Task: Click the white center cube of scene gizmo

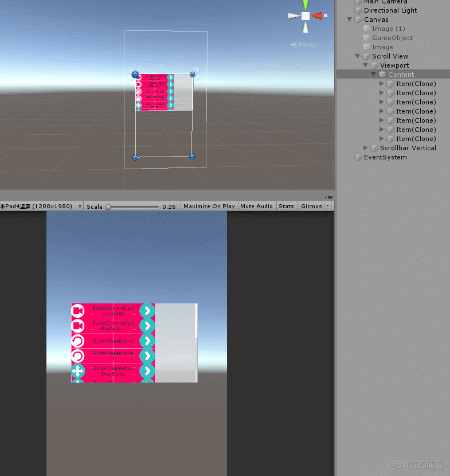Action: coord(306,16)
